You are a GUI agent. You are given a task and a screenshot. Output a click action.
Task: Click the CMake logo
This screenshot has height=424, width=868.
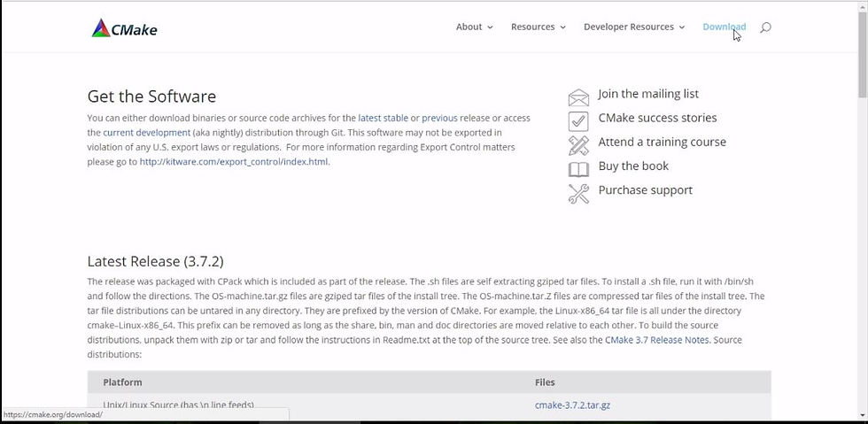(x=124, y=27)
